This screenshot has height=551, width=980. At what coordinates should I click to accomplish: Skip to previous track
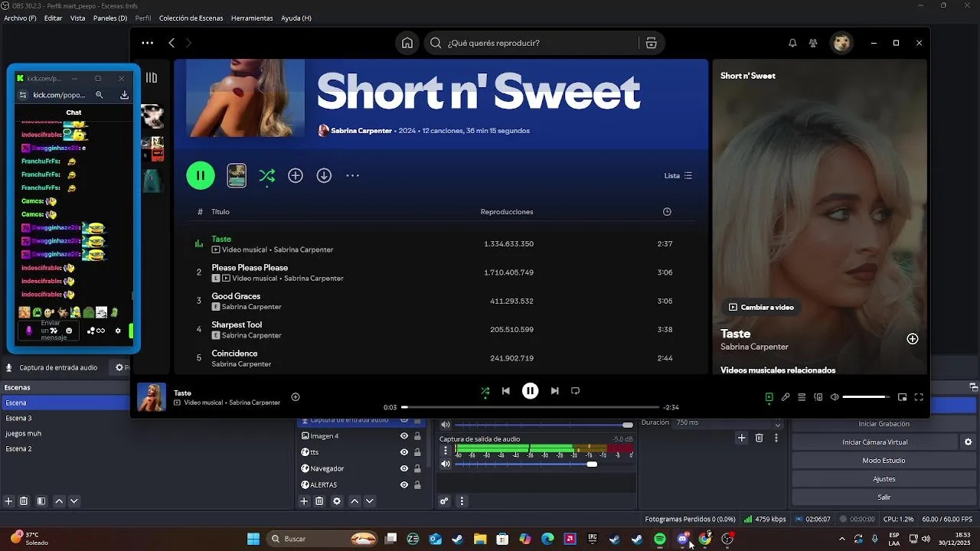[x=505, y=391]
